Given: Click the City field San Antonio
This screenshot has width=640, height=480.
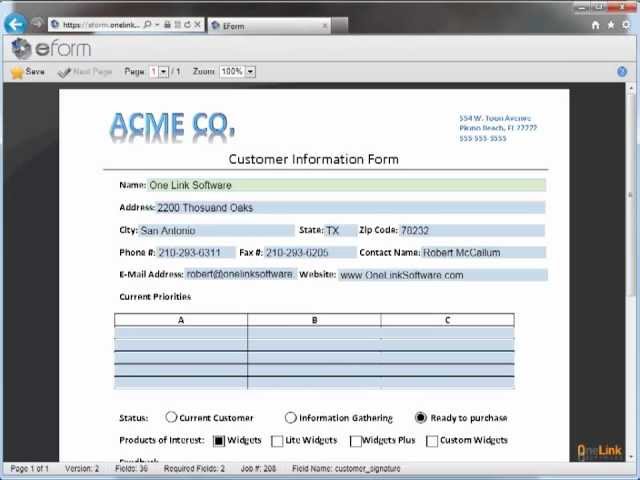Looking at the screenshot, I should pyautogui.click(x=216, y=231).
